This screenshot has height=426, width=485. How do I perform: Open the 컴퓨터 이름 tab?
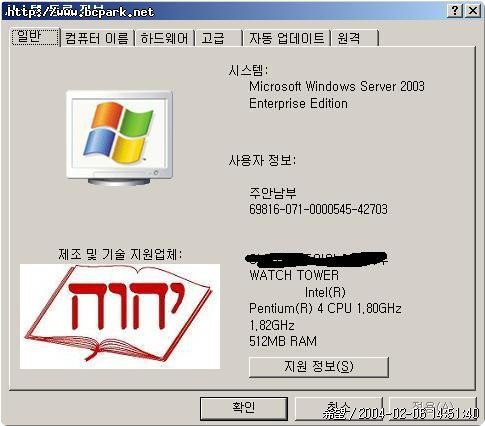coord(97,38)
